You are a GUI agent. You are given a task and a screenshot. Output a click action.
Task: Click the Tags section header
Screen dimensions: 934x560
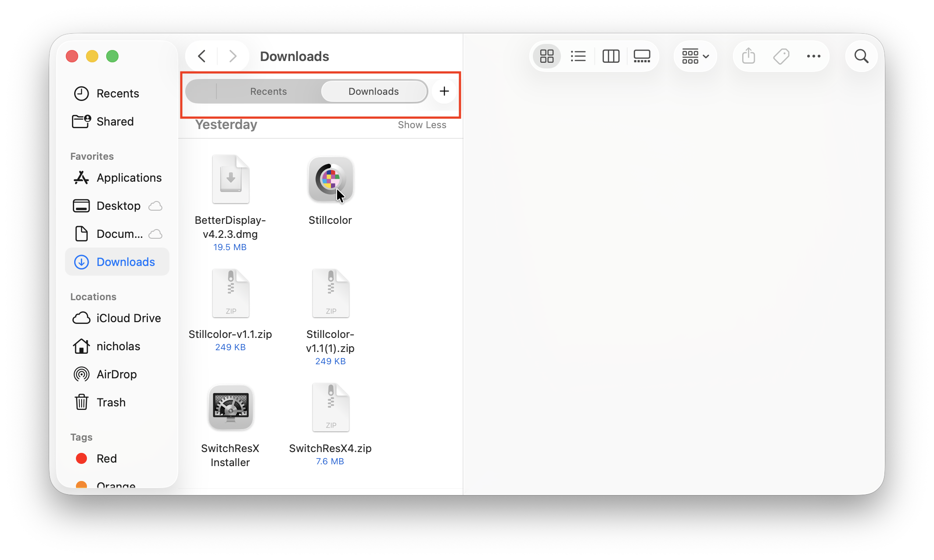81,437
